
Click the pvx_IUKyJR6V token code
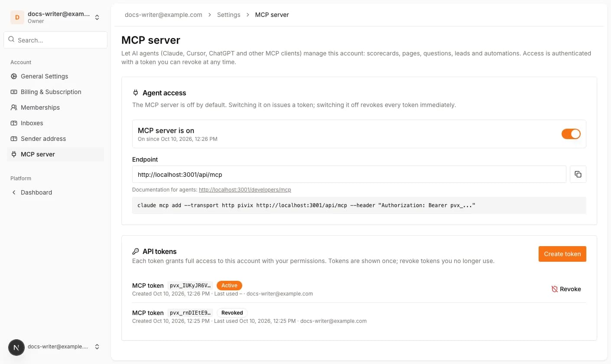point(190,286)
